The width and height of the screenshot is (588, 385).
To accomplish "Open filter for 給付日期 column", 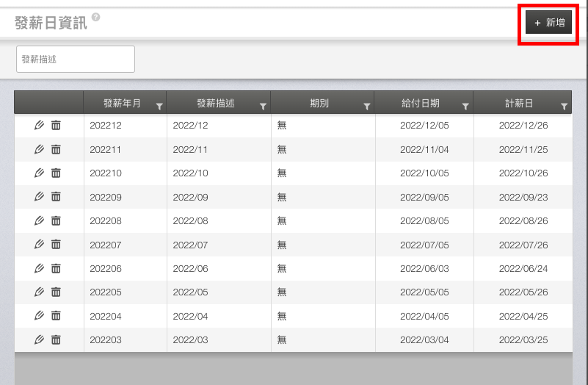I will tap(465, 107).
